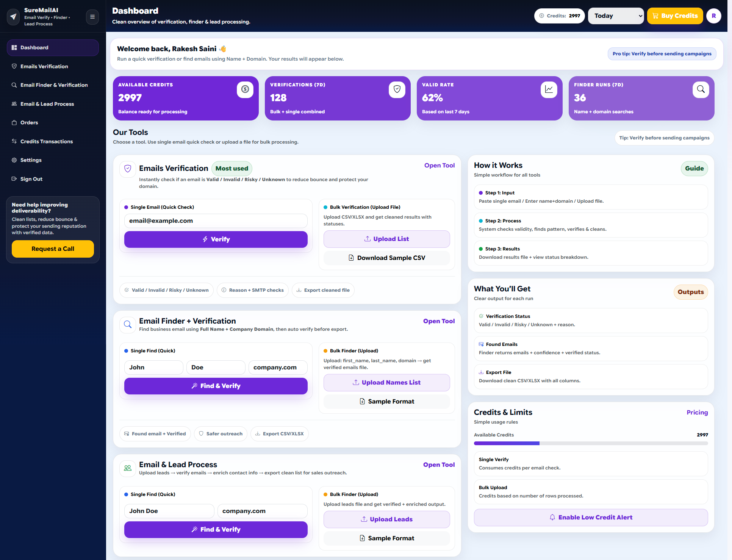Click Found email + Verified chip
732x560 pixels.
click(155, 434)
